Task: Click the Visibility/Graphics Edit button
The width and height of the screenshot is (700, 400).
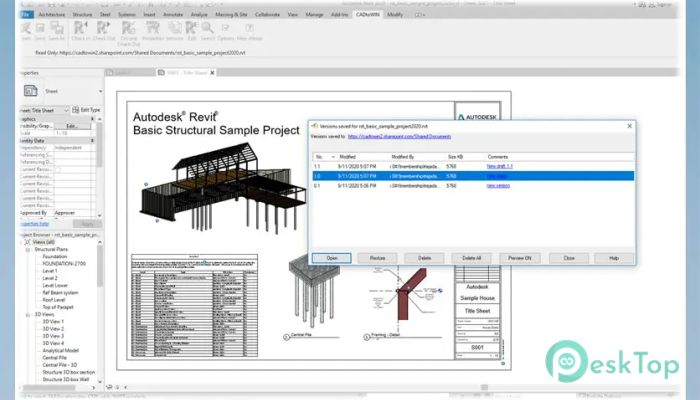Action: tap(72, 126)
